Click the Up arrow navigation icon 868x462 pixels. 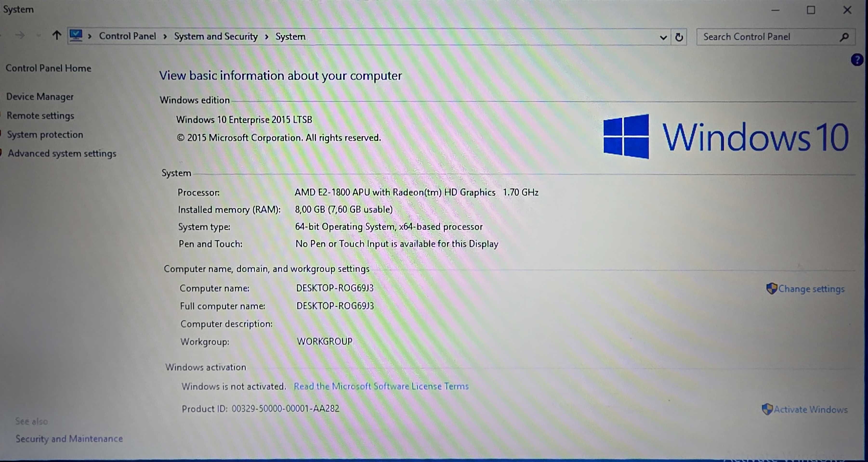tap(57, 35)
